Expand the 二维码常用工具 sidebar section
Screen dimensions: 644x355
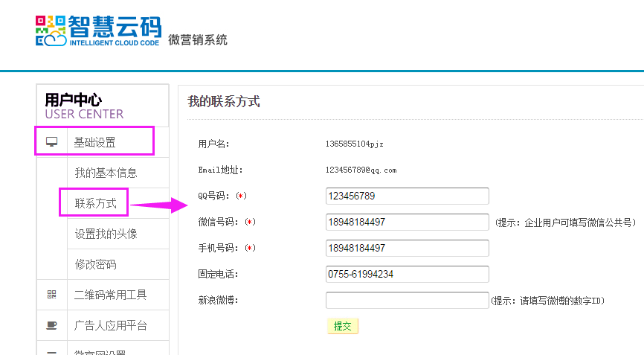pyautogui.click(x=110, y=295)
